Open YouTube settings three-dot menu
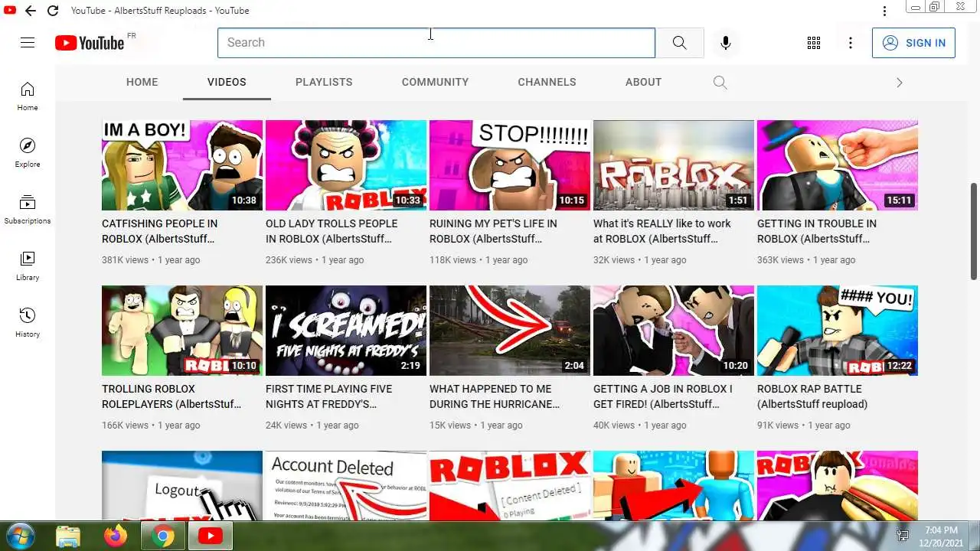 [x=851, y=43]
